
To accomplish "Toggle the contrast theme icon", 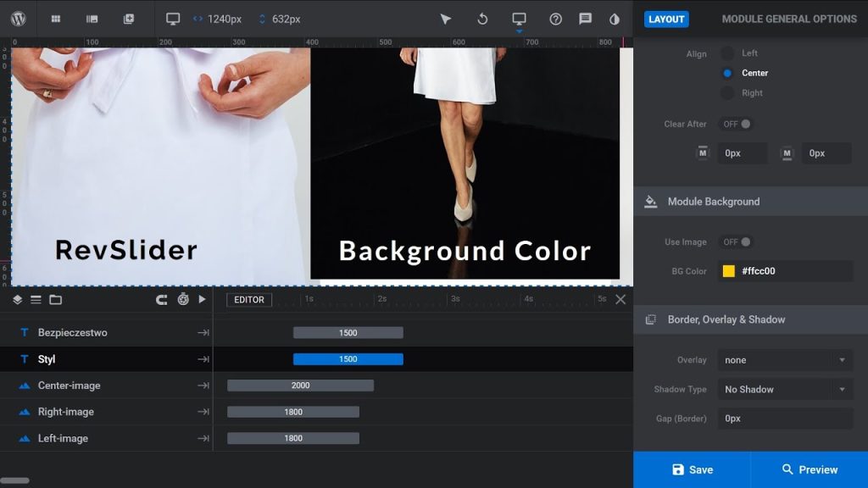I will [615, 19].
